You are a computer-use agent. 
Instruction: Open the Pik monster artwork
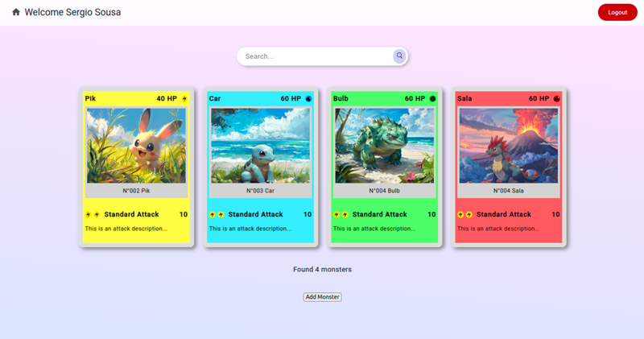pos(136,146)
